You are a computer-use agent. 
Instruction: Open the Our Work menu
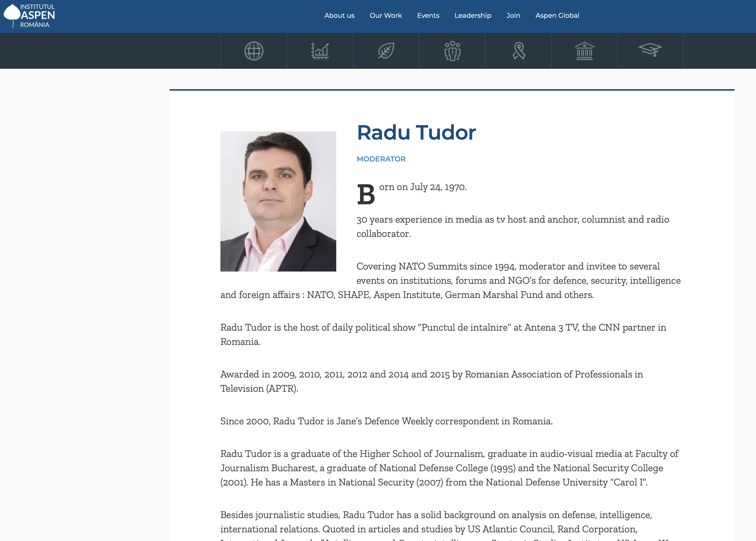(385, 16)
